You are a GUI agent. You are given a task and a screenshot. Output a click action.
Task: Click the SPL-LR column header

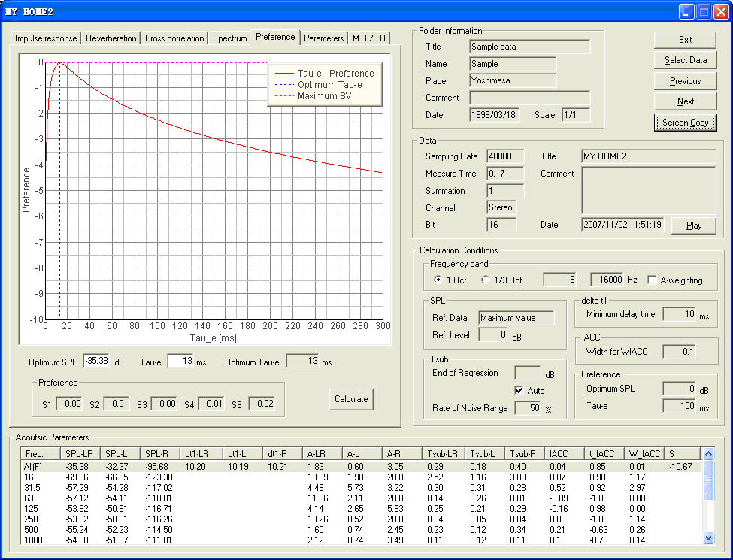(x=80, y=454)
